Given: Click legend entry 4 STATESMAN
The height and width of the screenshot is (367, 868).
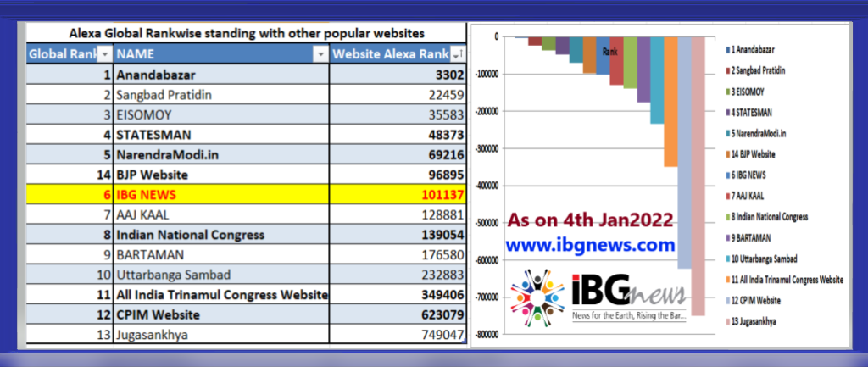Looking at the screenshot, I should pos(750,113).
